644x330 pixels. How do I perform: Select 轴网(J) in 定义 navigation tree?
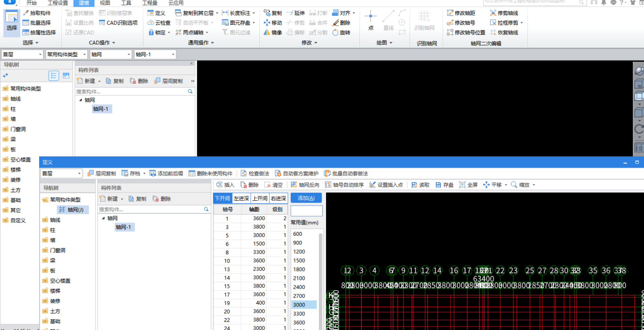tap(73, 210)
